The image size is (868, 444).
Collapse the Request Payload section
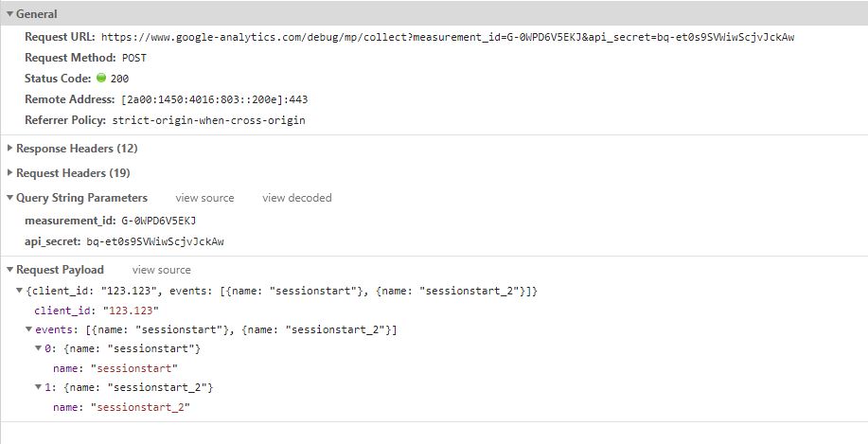pos(9,270)
